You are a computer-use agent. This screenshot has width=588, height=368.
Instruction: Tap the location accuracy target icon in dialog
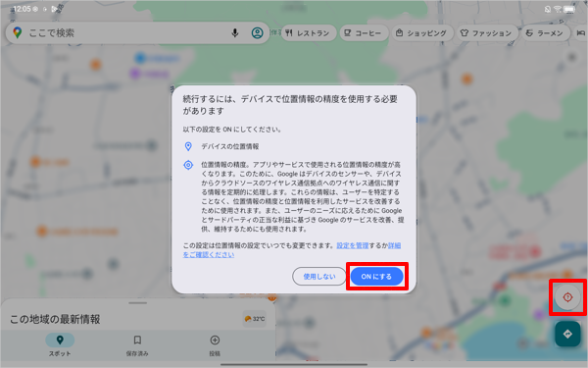pos(188,165)
